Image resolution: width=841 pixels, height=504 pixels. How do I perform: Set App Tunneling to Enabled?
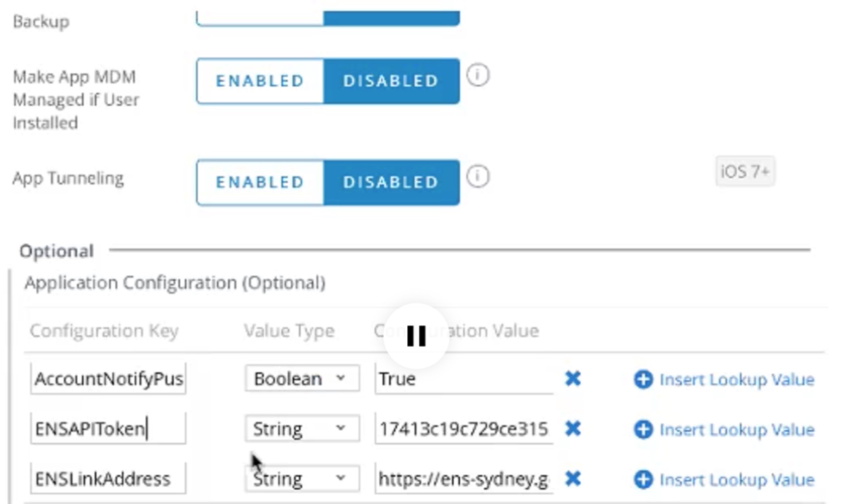pos(260,182)
